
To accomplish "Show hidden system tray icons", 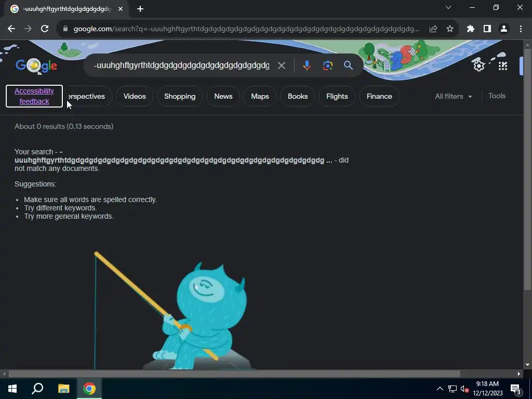I will [440, 389].
